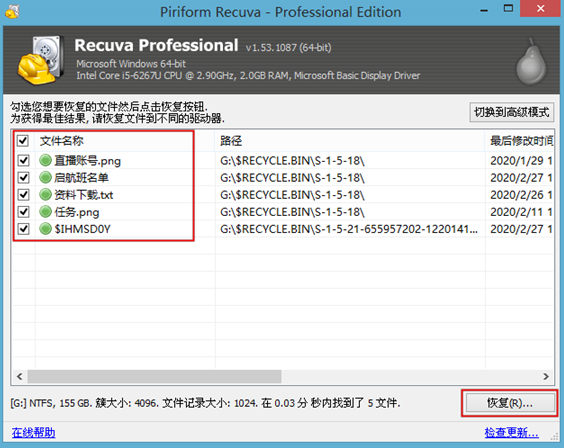Click the title bar Recuva app icon

pos(12,11)
